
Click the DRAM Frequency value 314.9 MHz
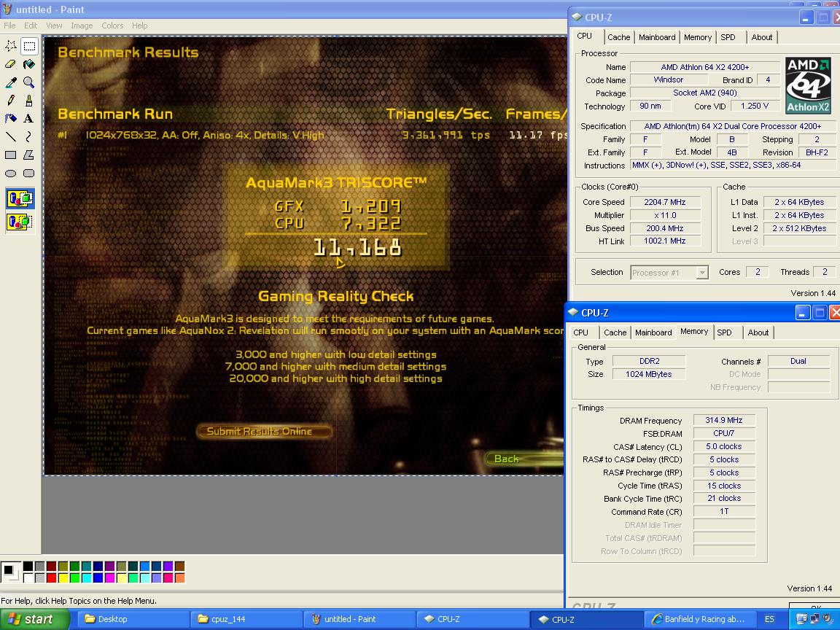(x=724, y=421)
